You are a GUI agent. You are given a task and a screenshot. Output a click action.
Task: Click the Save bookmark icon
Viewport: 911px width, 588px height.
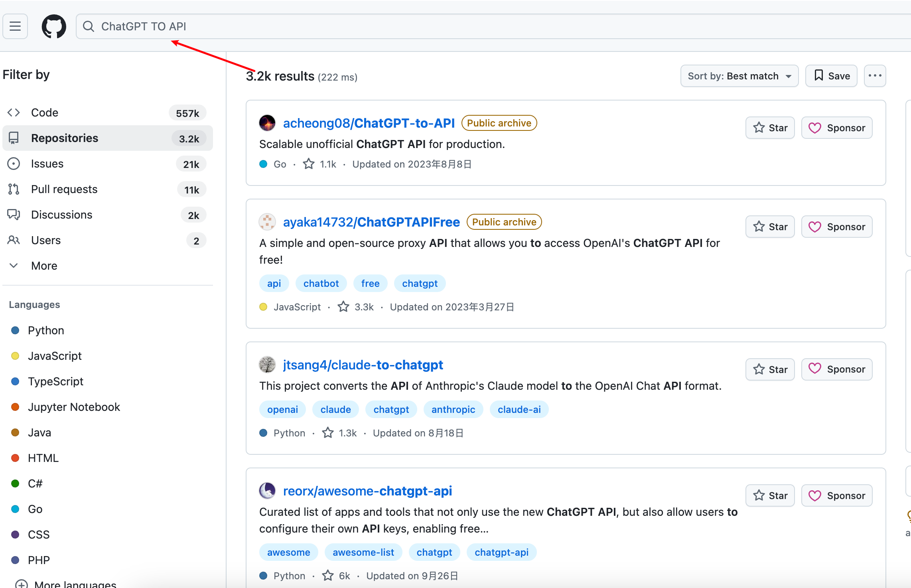[x=818, y=76]
